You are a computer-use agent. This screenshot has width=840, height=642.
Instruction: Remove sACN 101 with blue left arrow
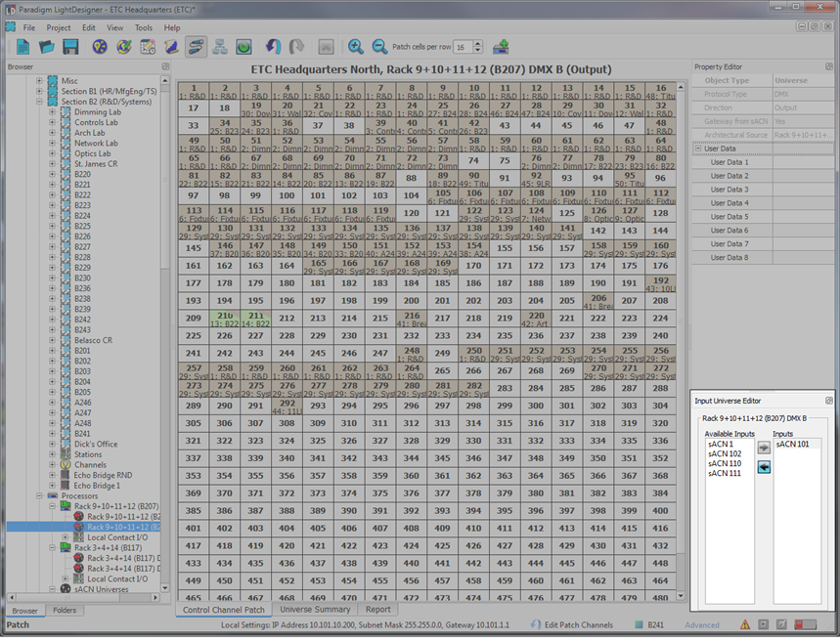tap(764, 467)
